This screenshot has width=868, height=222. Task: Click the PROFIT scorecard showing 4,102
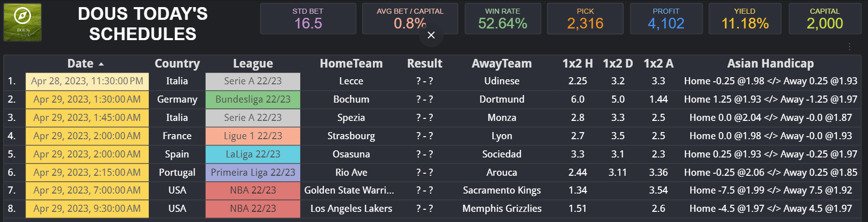[666, 19]
